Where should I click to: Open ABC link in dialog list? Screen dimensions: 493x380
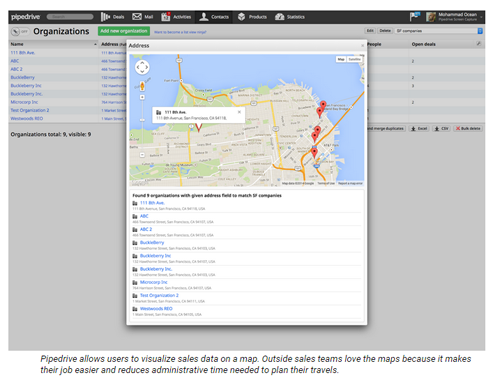pyautogui.click(x=144, y=216)
